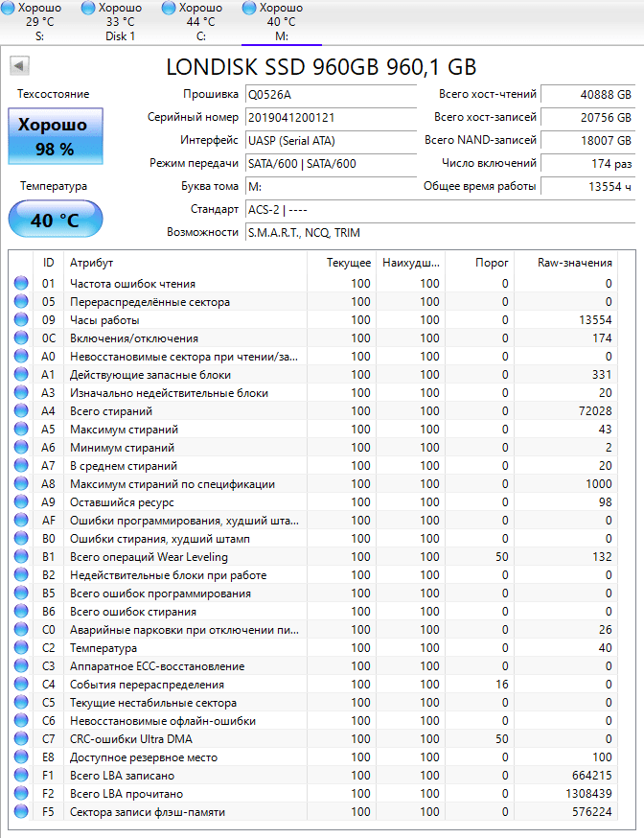644x838 pixels.
Task: Click the standard field ACS-2
Action: click(x=440, y=209)
